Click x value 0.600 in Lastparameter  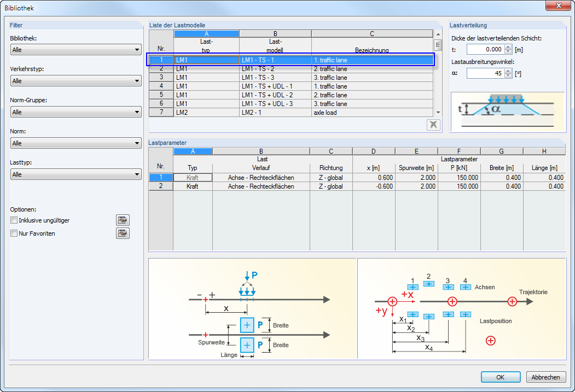coord(374,178)
